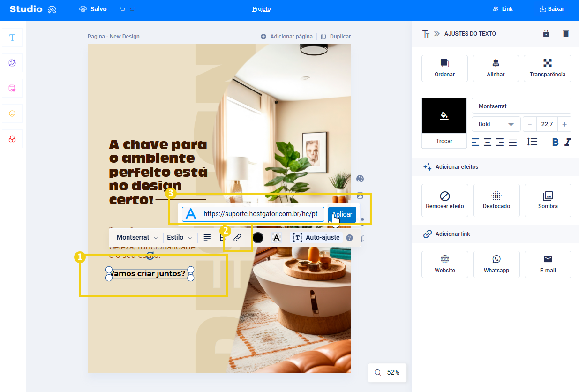Open the GIF tool in left sidebar
The height and width of the screenshot is (392, 579).
tap(12, 88)
